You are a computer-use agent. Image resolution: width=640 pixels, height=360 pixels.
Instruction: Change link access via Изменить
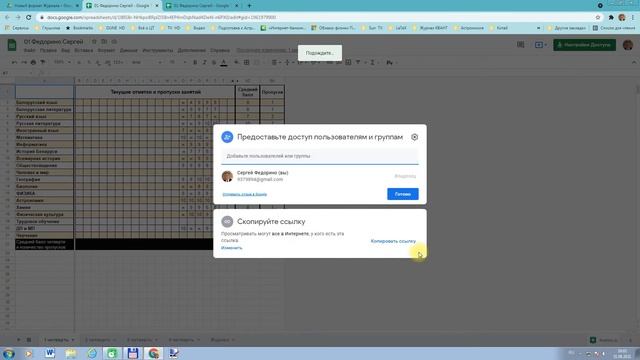(x=231, y=248)
